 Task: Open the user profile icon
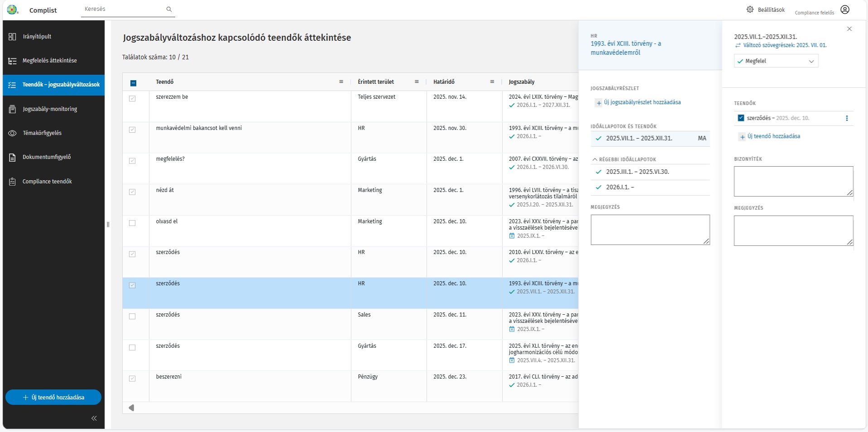(845, 10)
